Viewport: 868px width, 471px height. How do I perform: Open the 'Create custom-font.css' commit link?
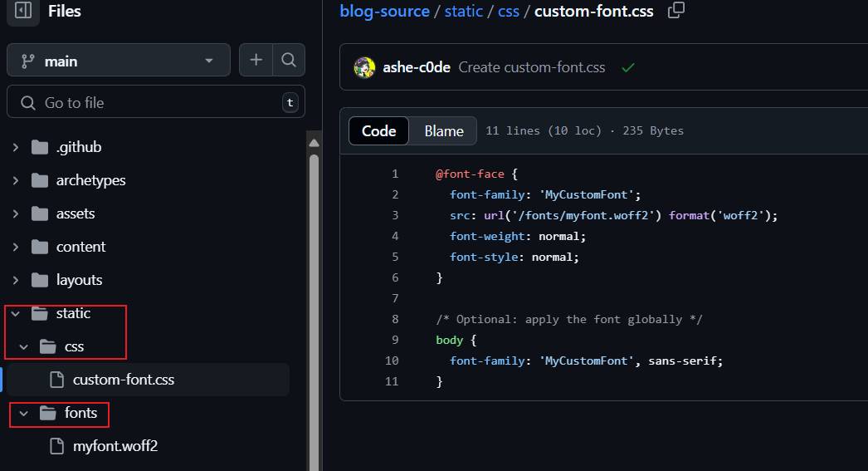pos(532,67)
